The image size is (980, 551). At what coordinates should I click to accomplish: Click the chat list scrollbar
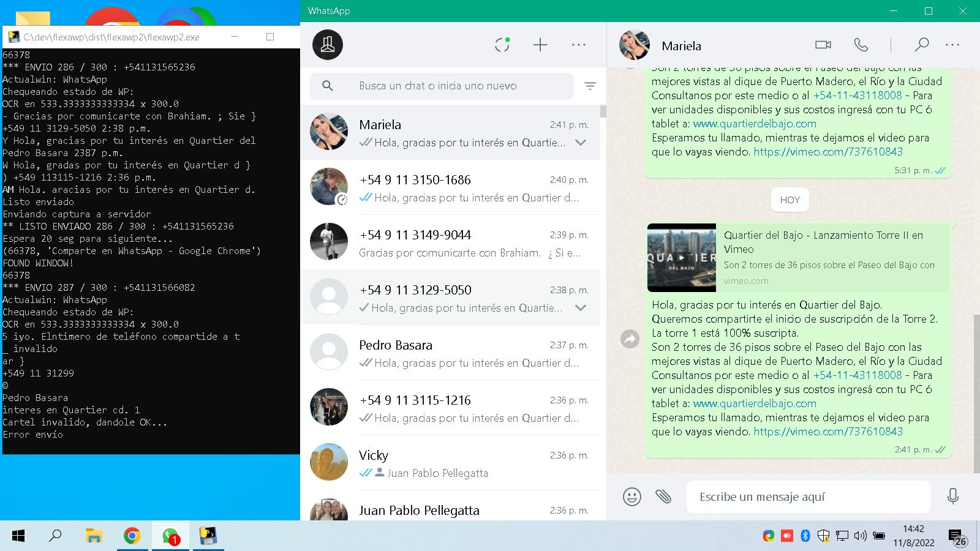click(603, 111)
